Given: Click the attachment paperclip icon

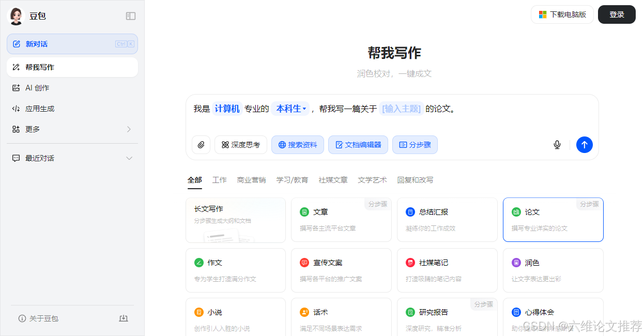Looking at the screenshot, I should (x=201, y=145).
